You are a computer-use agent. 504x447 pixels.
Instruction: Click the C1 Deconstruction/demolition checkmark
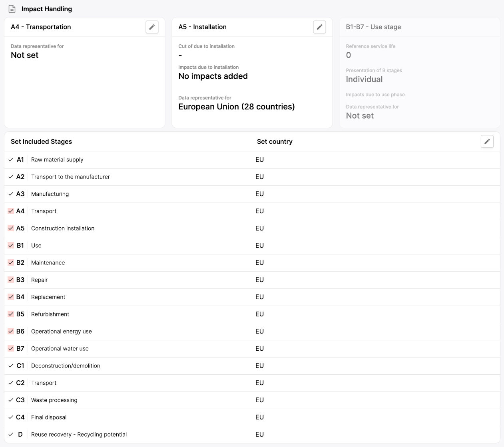11,366
